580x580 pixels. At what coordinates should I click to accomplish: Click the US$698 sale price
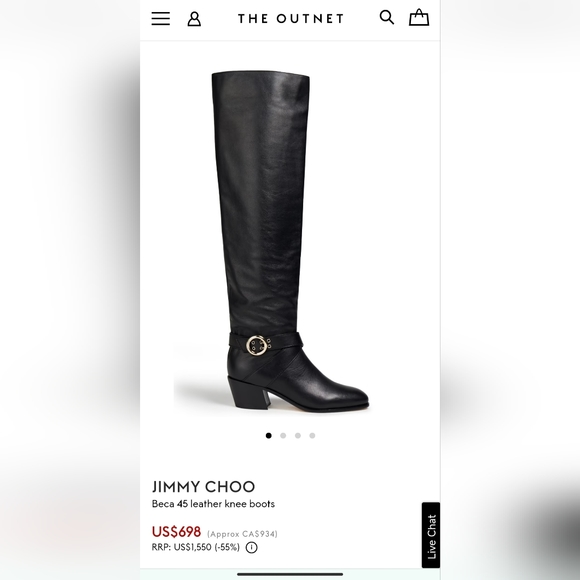pyautogui.click(x=176, y=532)
